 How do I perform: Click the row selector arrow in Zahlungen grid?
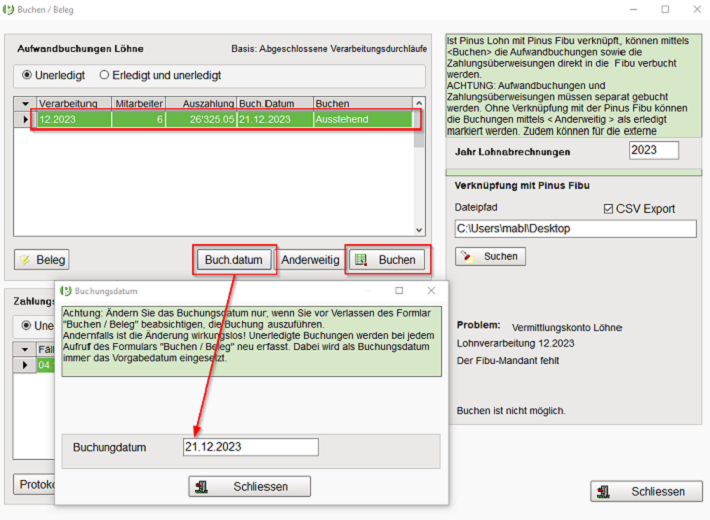[25, 365]
